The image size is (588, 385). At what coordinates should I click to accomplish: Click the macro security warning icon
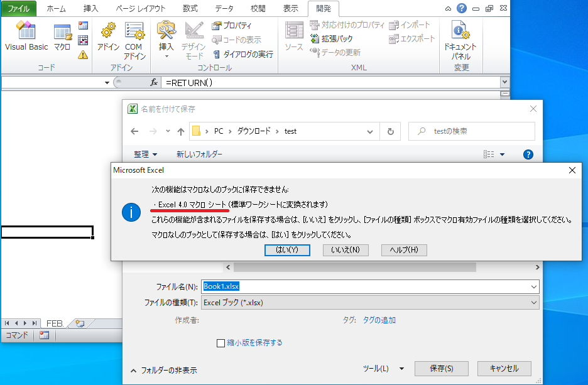click(83, 55)
